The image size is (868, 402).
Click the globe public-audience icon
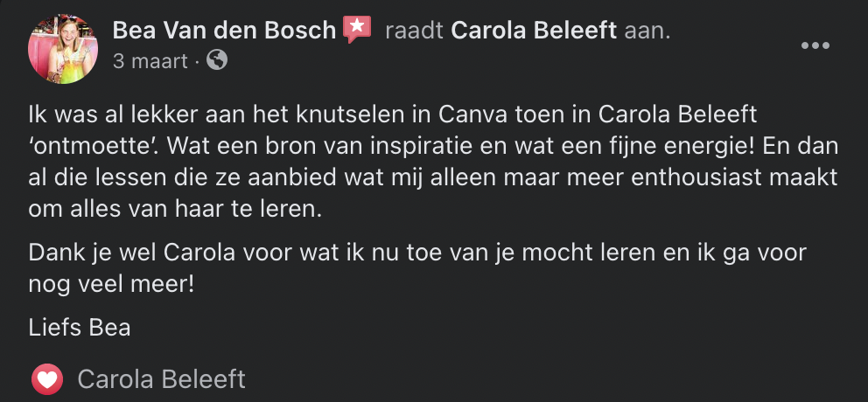(x=218, y=60)
